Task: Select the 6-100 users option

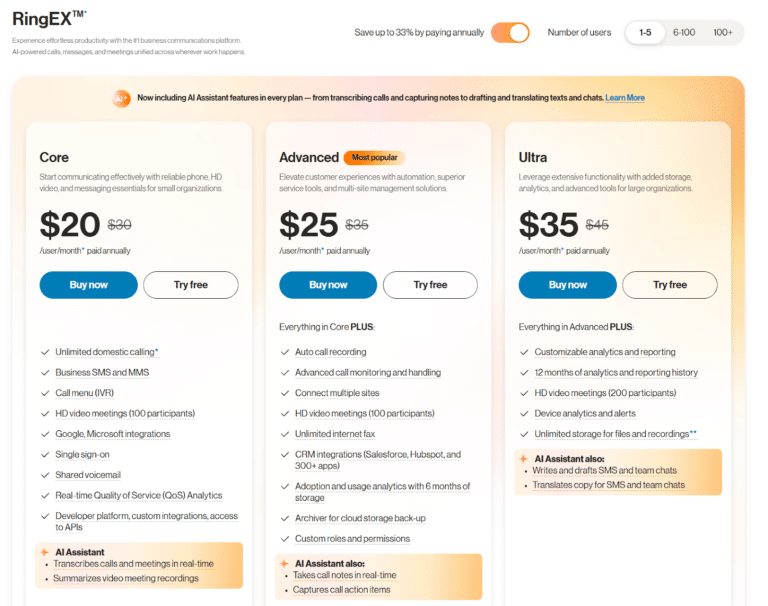Action: (x=684, y=33)
